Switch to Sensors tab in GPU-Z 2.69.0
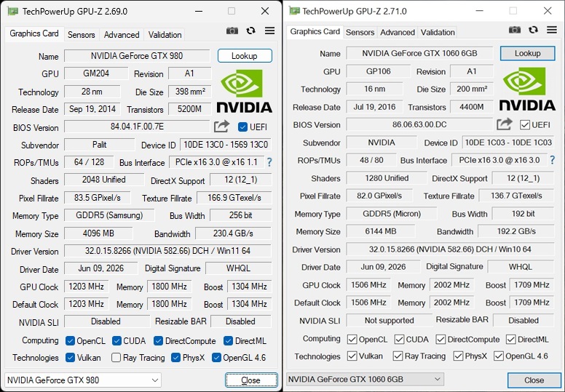 tap(82, 35)
